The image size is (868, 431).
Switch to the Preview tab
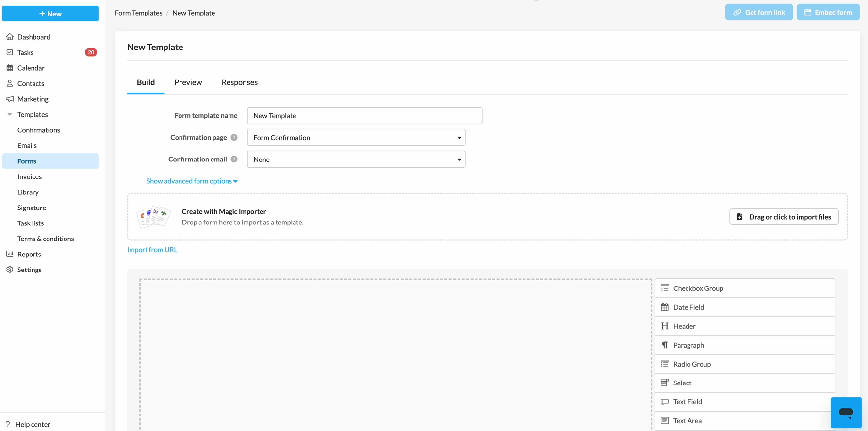188,82
